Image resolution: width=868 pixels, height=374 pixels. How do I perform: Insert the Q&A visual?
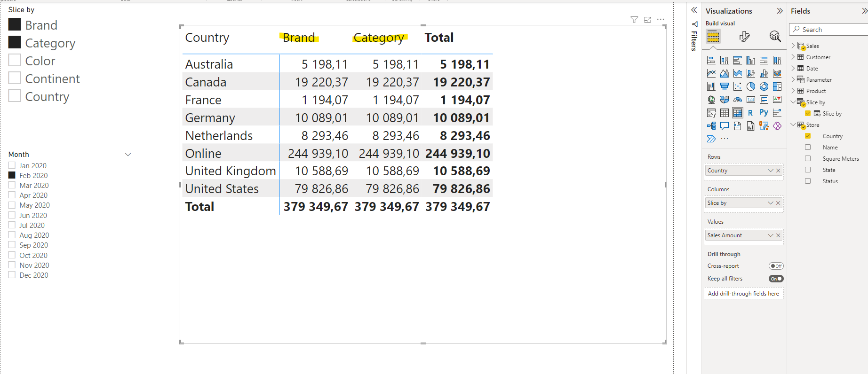coord(725,126)
